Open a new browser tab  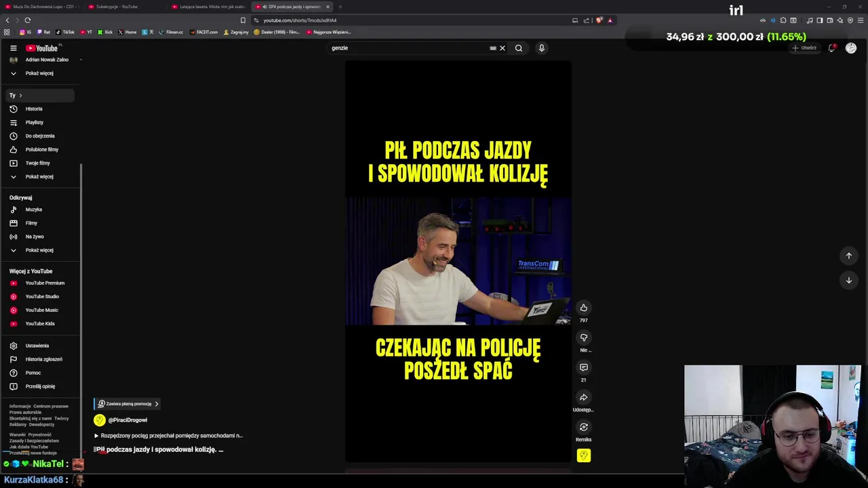pyautogui.click(x=340, y=7)
